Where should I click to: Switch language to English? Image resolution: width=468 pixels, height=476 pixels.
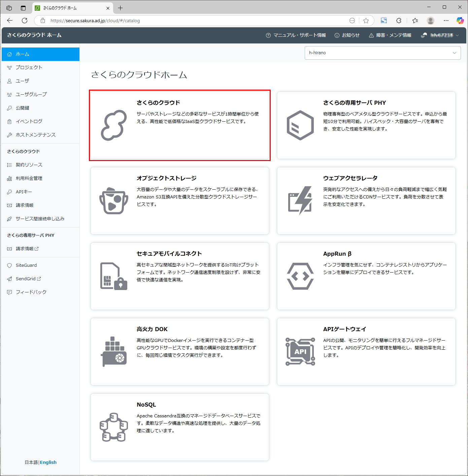(x=48, y=463)
